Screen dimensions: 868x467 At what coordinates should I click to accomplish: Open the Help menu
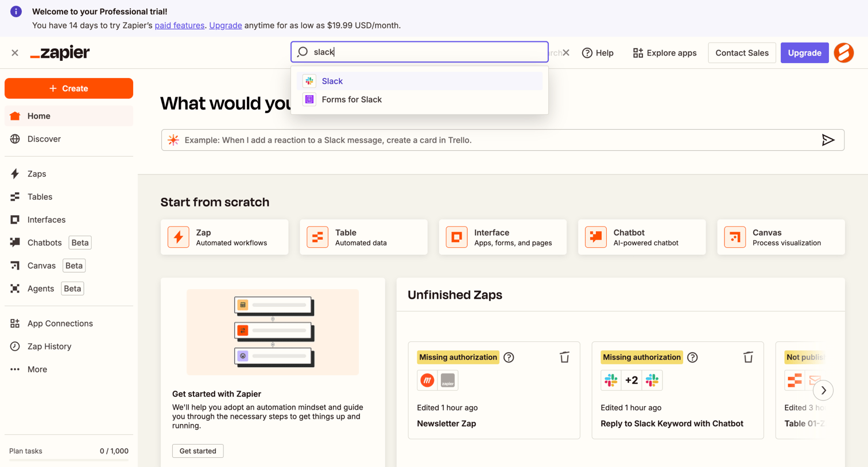click(598, 53)
